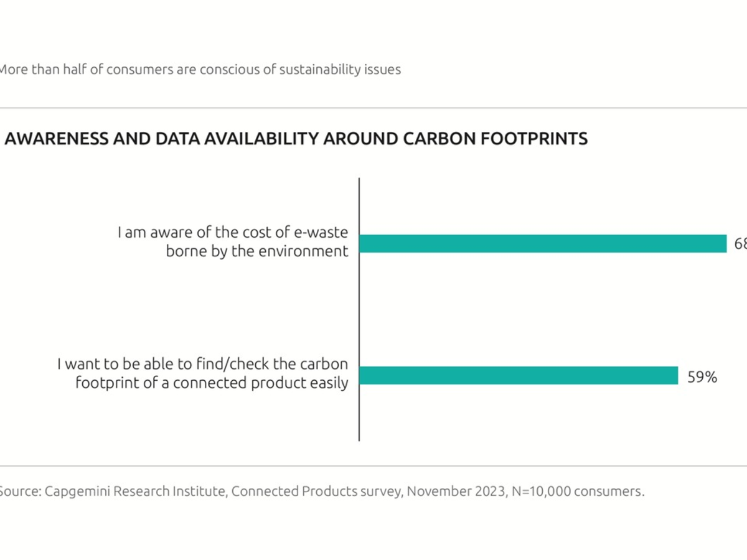This screenshot has width=747, height=560.
Task: Click the "borne by the environment" label line
Action: pos(256,251)
